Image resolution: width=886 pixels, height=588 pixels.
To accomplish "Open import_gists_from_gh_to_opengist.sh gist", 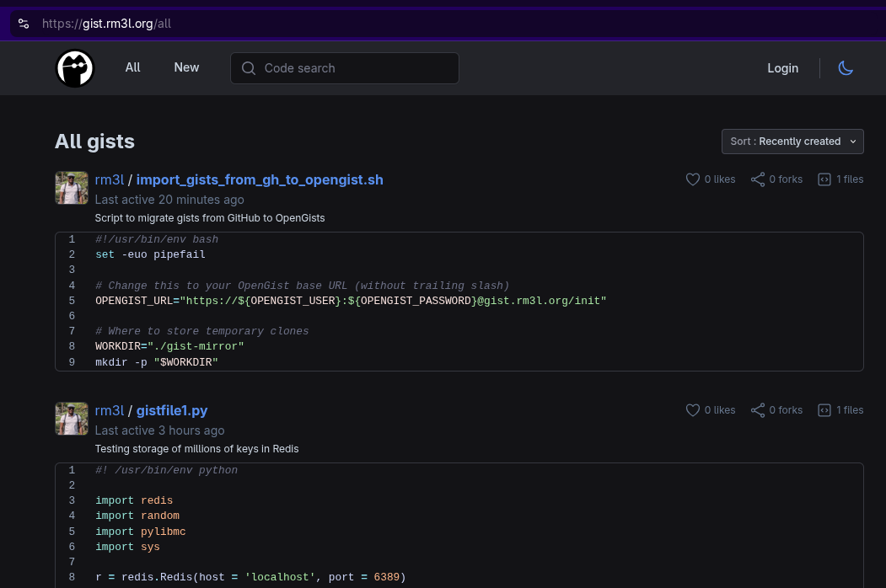I will [x=260, y=179].
